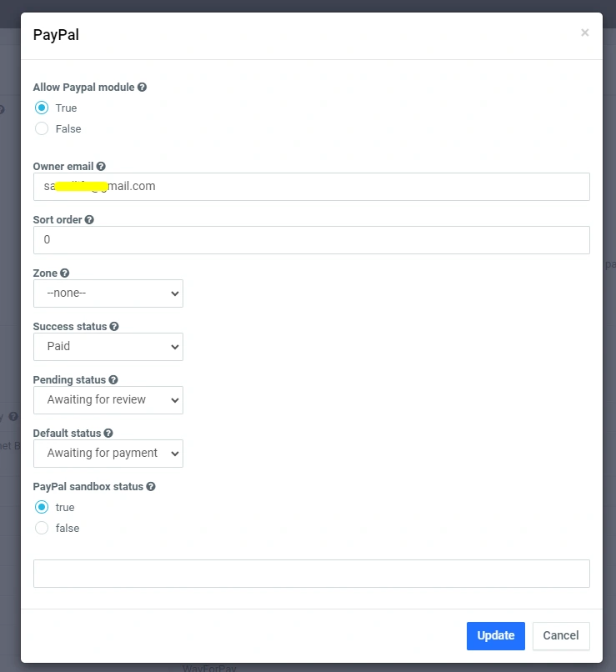Click help icon beside PayPal sandbox status

click(x=151, y=487)
